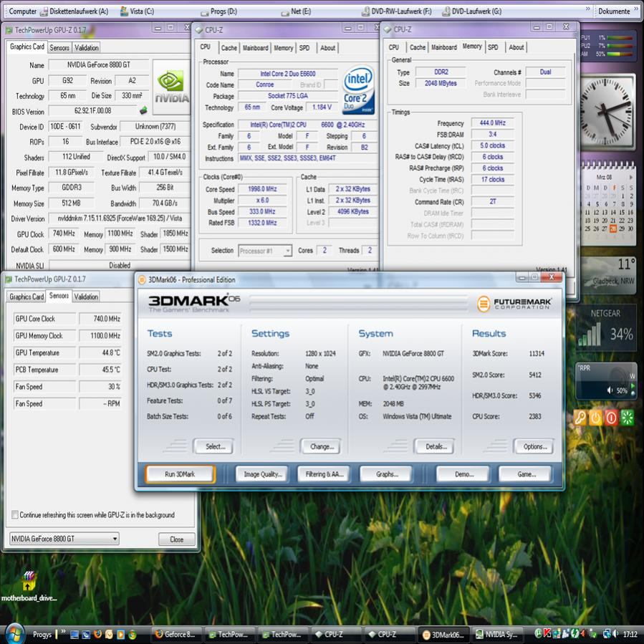Image resolution: width=644 pixels, height=644 pixels.
Task: Click the red Kaspersky tray icon
Action: point(547,634)
